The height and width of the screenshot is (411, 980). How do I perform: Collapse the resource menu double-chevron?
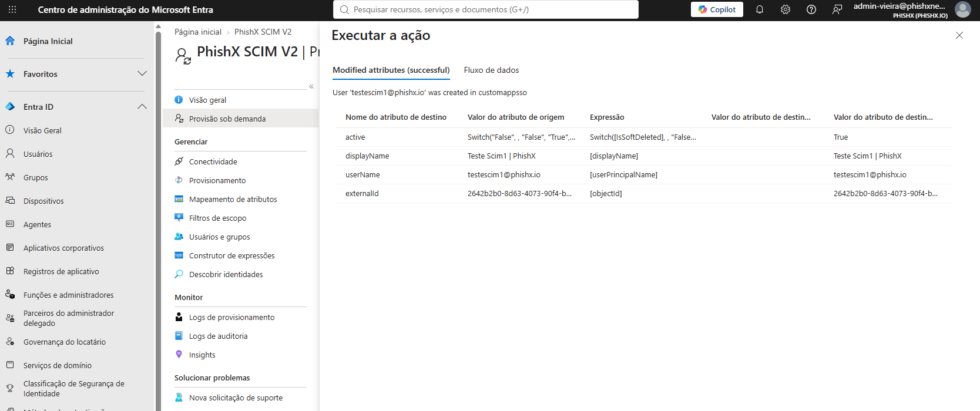click(311, 86)
